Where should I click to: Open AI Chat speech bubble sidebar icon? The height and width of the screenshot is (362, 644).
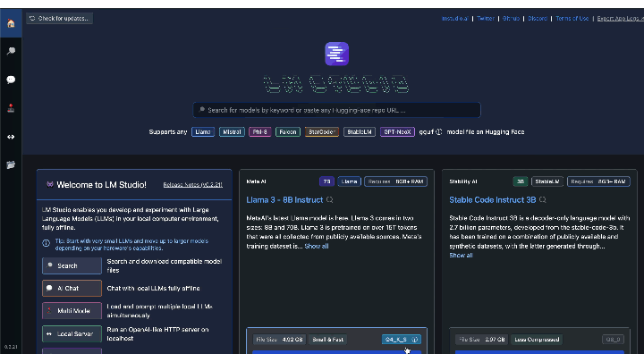pyautogui.click(x=11, y=80)
